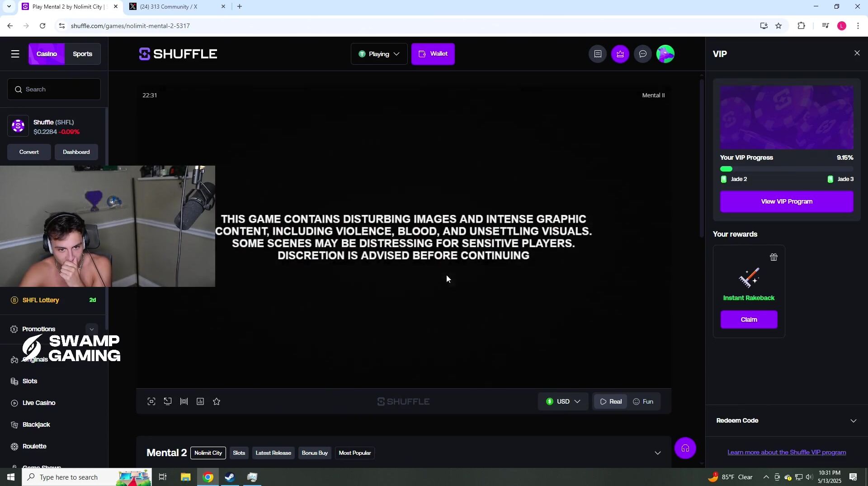
Task: Click the Shuffle logo in header
Action: [178, 54]
